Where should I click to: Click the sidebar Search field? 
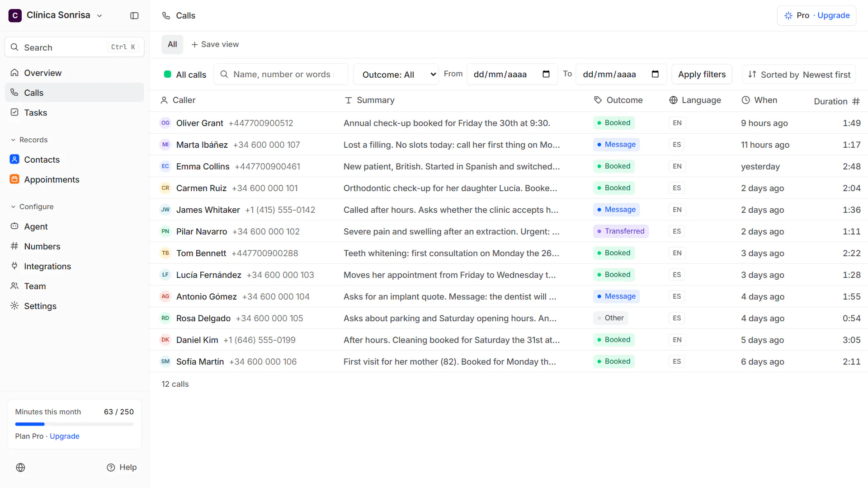(75, 47)
